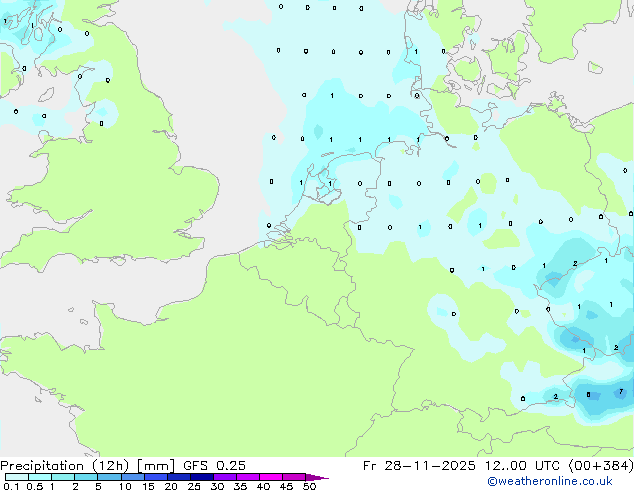This screenshot has height=490, width=634.
Task: Click the 1–2 mm legend color box
Action: coord(63,477)
